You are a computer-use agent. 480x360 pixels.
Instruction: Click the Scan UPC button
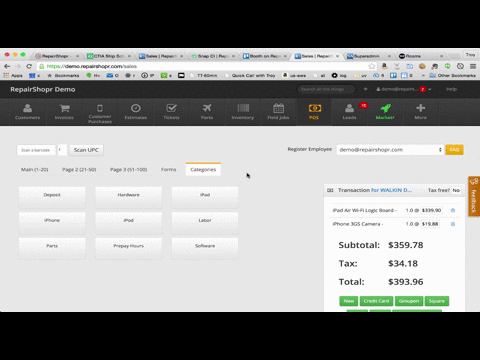coord(86,150)
